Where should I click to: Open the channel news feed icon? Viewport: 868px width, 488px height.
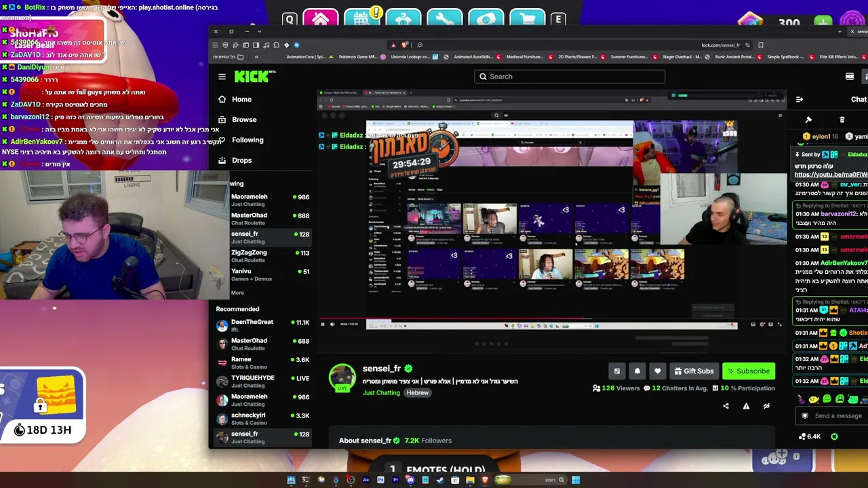click(x=616, y=371)
